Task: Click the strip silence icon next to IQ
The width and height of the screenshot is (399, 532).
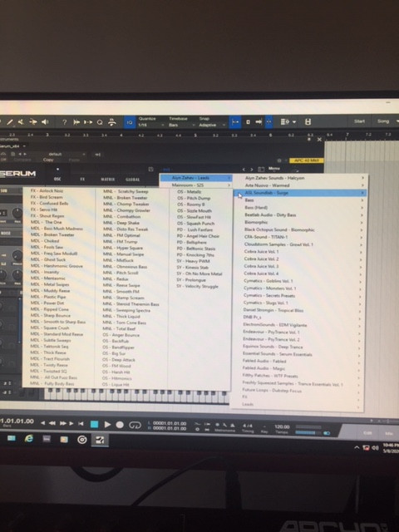Action: [112, 122]
